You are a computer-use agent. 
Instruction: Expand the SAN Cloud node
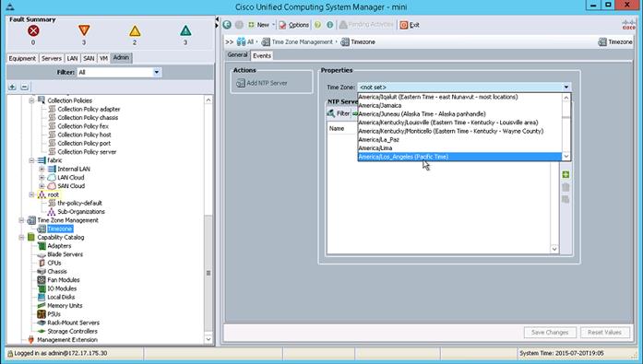coord(42,186)
